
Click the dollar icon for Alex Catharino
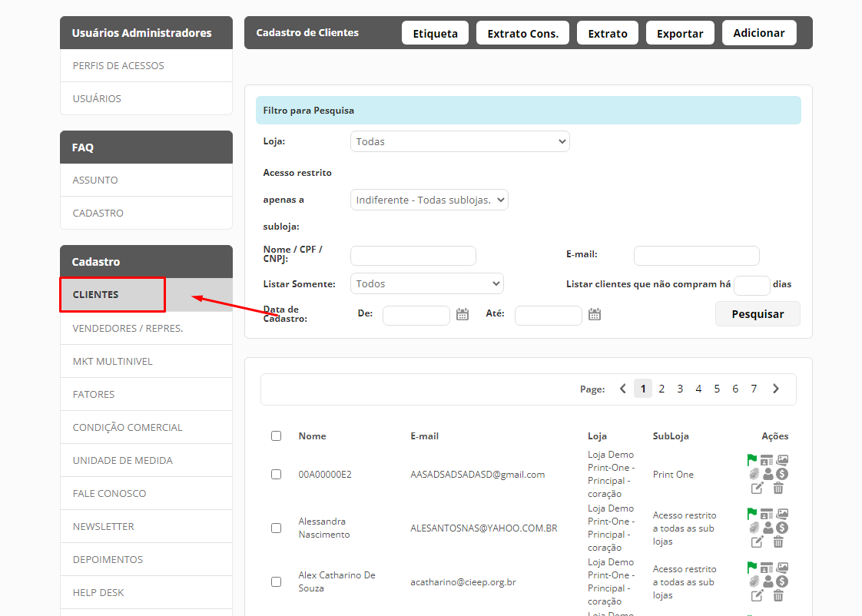(782, 581)
